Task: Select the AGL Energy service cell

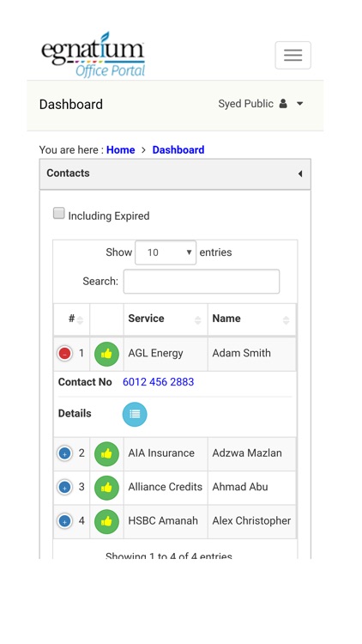Action: (166, 354)
